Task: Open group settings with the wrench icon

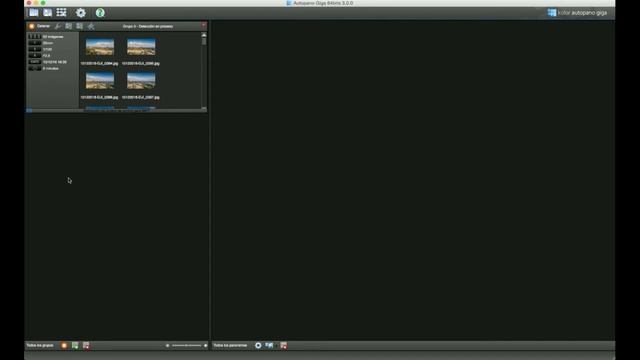Action: coord(58,26)
